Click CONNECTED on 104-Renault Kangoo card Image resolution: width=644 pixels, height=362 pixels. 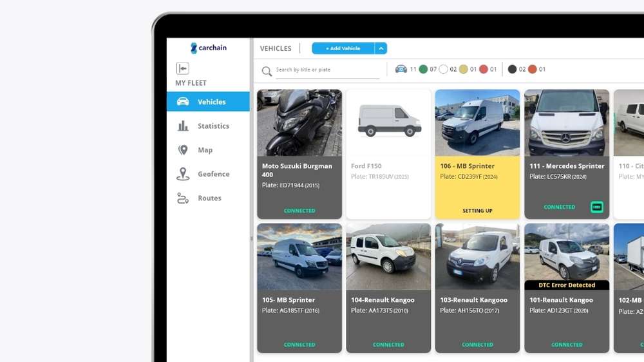tap(388, 345)
